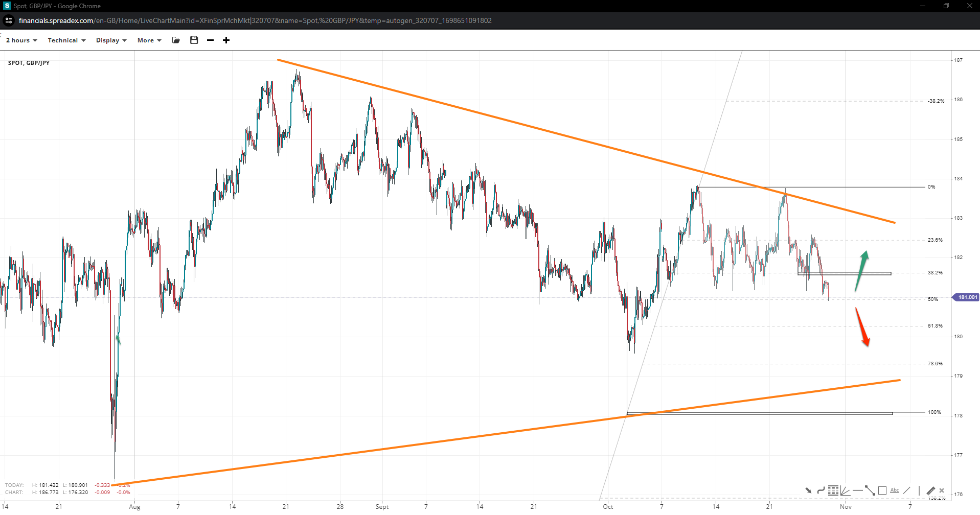Click the save chart floppy disk icon
The height and width of the screenshot is (515, 980).
(194, 40)
